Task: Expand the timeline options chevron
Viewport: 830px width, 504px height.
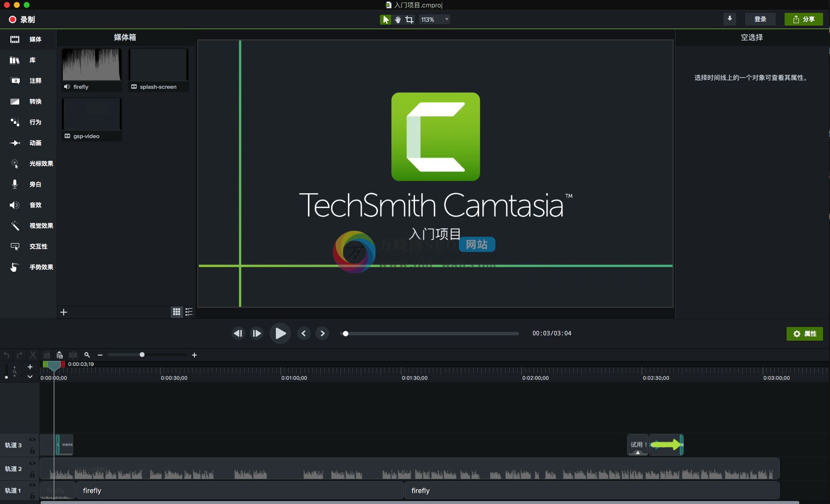Action: (30, 377)
